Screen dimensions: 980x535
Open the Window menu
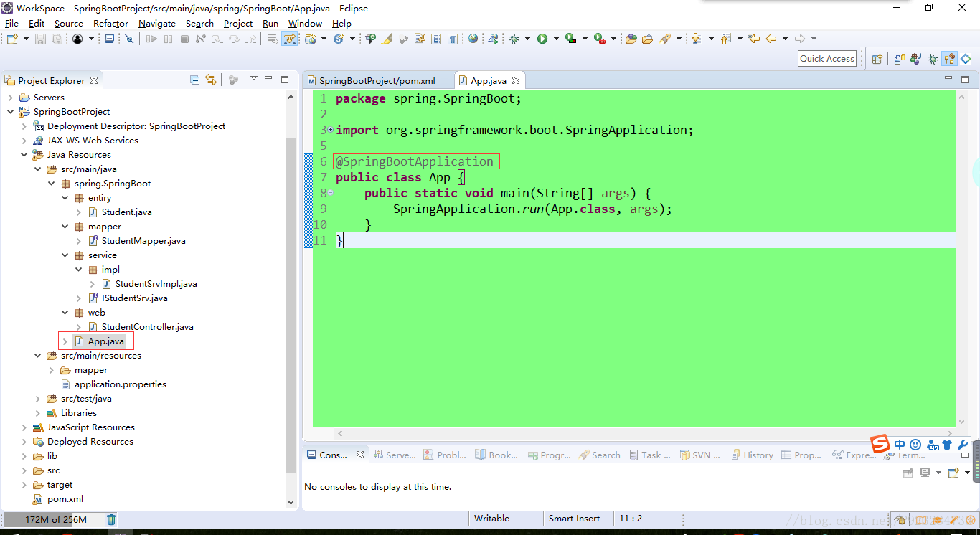(306, 23)
